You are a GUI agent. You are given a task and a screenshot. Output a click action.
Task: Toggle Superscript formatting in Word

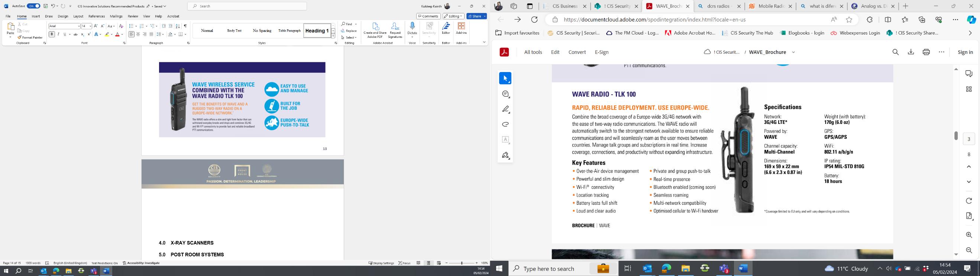point(89,34)
